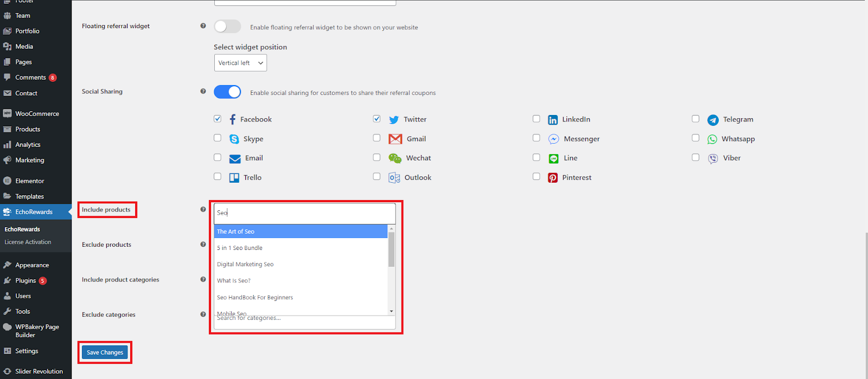Turn off the Social Sharing switch

(x=227, y=92)
